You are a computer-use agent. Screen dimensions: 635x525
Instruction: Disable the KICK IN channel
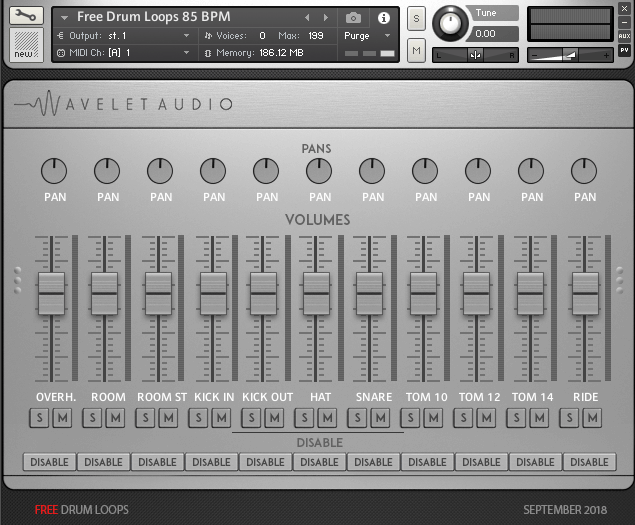pos(211,462)
